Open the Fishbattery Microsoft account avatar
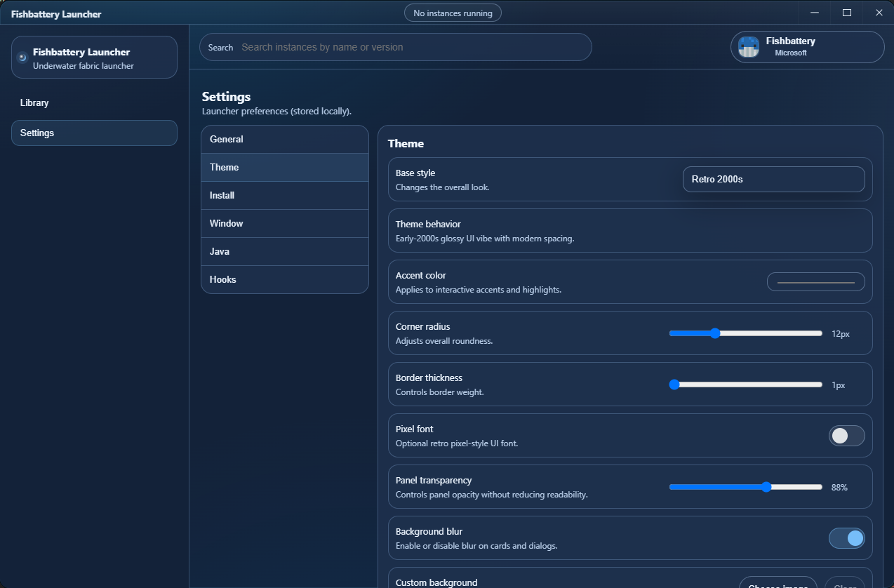 click(x=748, y=47)
